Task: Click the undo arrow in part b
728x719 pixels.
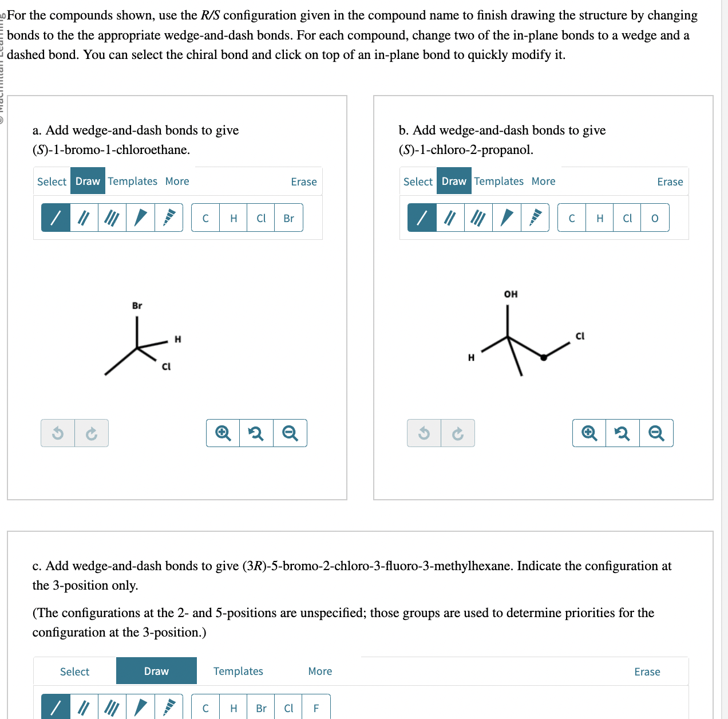Action: [x=424, y=433]
